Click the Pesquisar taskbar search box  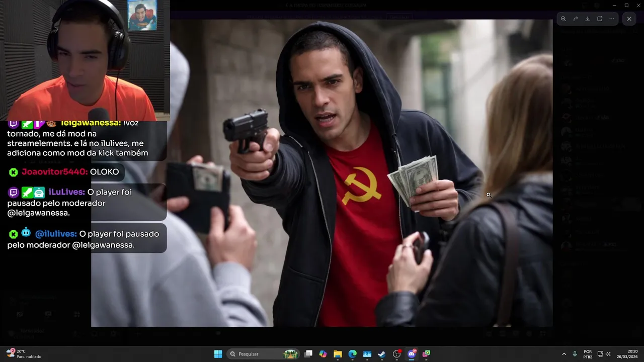263,354
